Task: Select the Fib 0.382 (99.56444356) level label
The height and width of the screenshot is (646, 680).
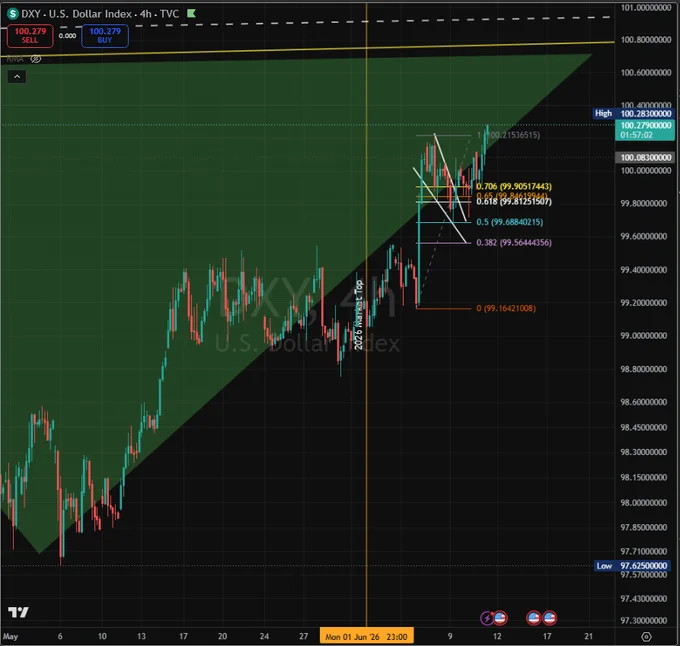Action: tap(514, 242)
